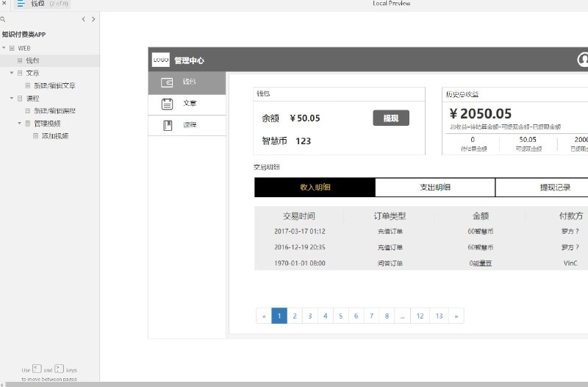Select pagination page 1

point(279,316)
